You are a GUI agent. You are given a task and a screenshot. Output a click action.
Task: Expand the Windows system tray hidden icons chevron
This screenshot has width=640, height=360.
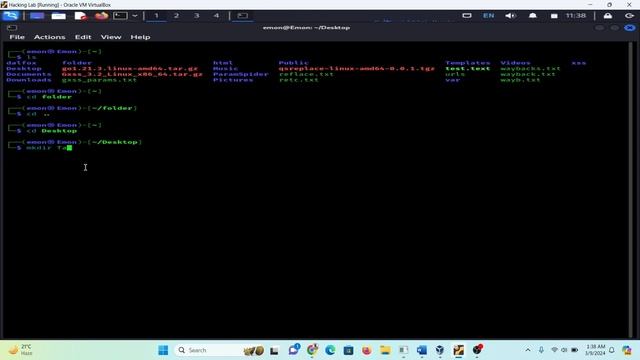click(528, 350)
